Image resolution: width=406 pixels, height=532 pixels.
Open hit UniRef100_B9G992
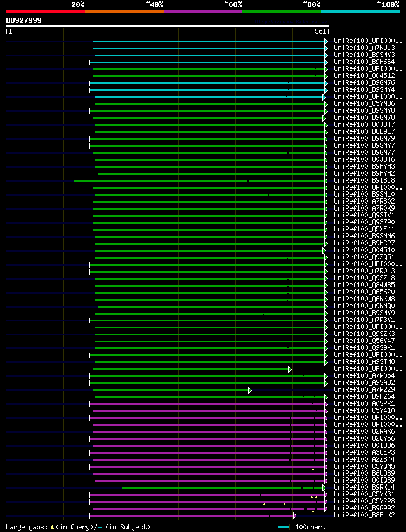click(x=364, y=509)
